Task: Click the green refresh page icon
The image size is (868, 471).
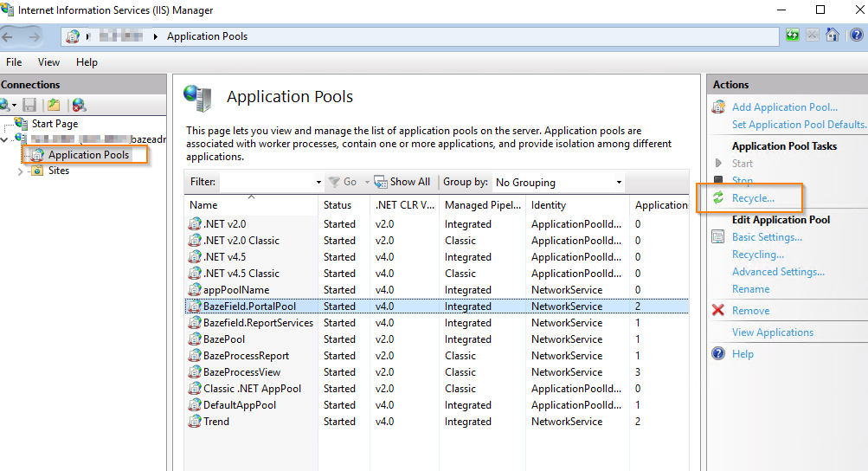Action: point(793,35)
